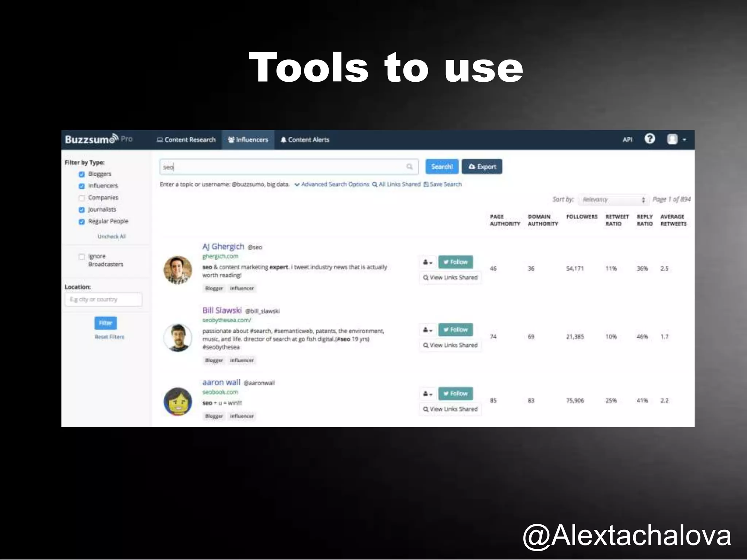Image resolution: width=747 pixels, height=560 pixels.
Task: View Links Shared for AJ Ghergich
Action: click(x=450, y=278)
